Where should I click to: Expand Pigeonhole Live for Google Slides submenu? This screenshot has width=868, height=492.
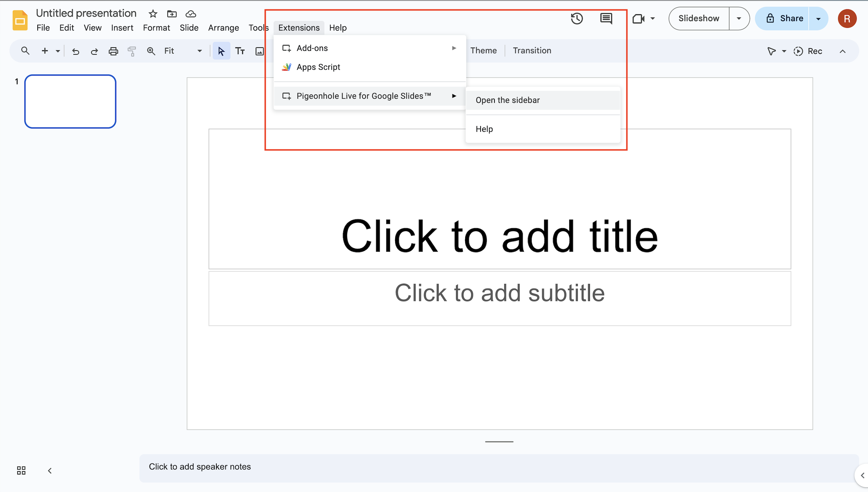370,96
